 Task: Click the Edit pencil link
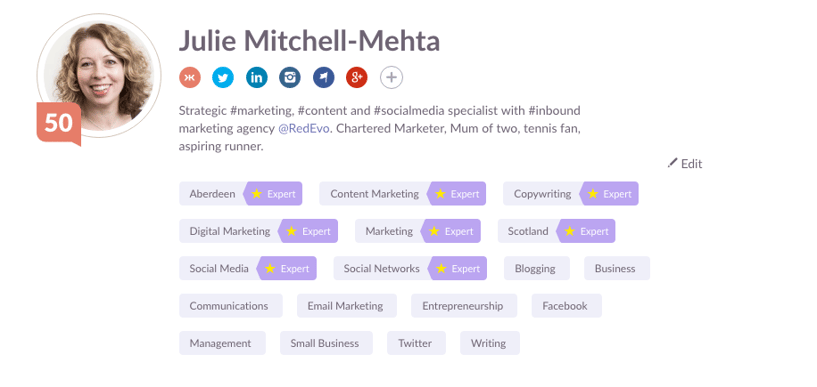click(x=685, y=164)
